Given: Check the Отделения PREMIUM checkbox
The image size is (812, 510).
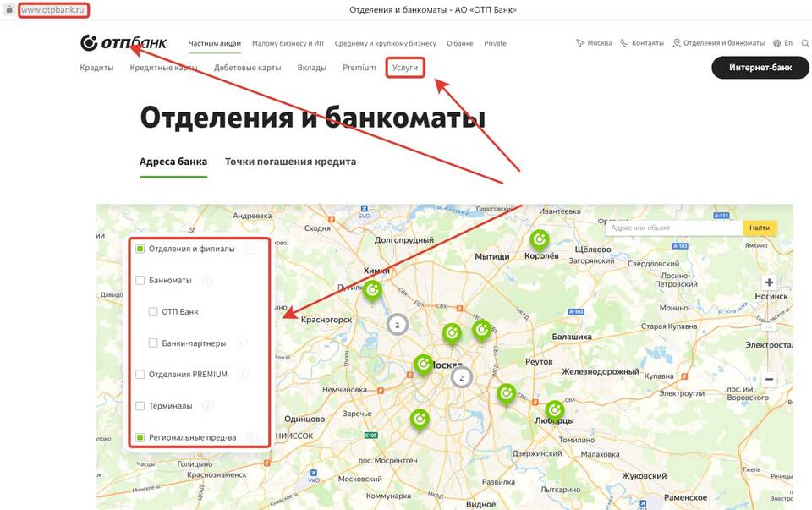Looking at the screenshot, I should tap(140, 375).
